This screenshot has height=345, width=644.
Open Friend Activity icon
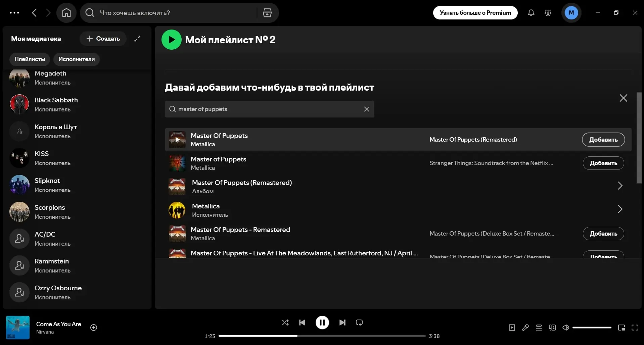click(x=548, y=13)
